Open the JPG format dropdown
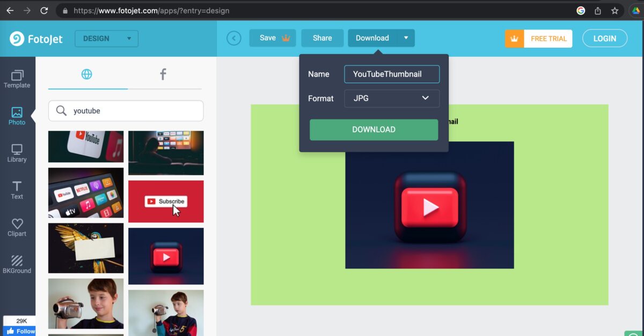The image size is (644, 336). pos(392,98)
